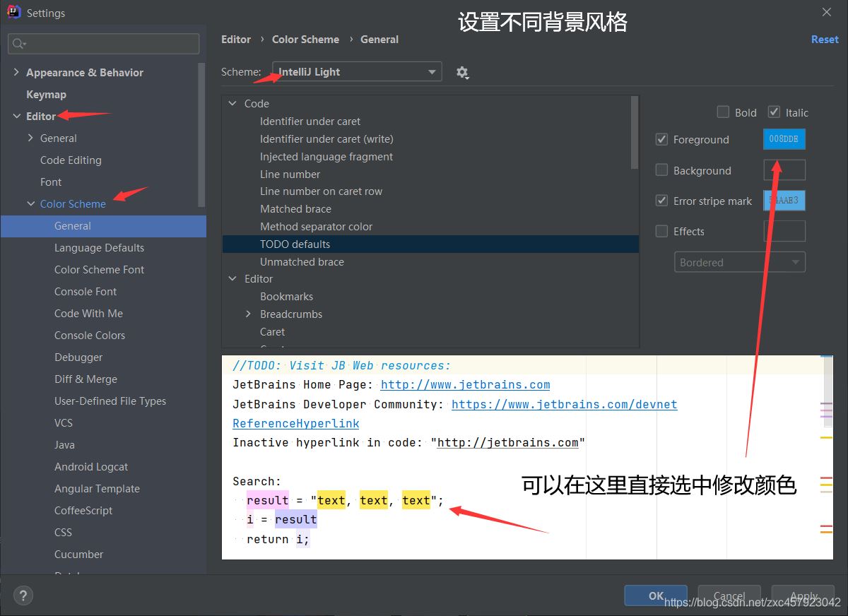Image resolution: width=848 pixels, height=616 pixels.
Task: Click the Reset link
Action: [824, 39]
